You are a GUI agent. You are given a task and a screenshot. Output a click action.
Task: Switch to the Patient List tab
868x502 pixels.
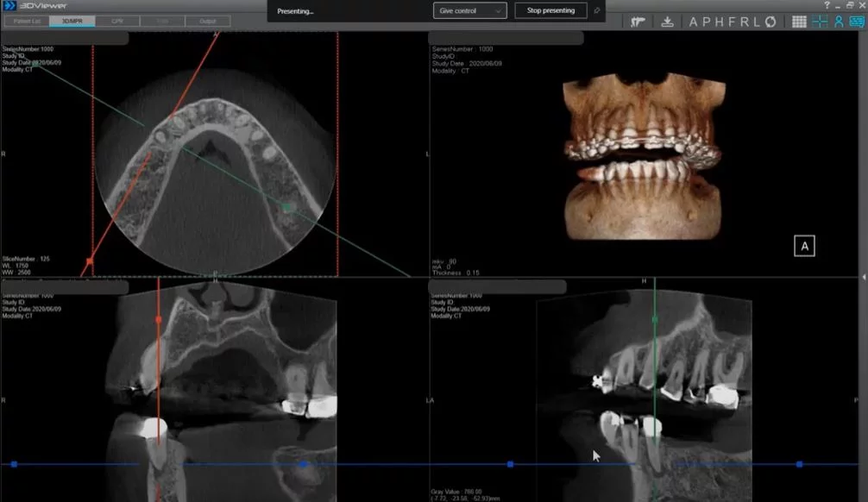(26, 21)
